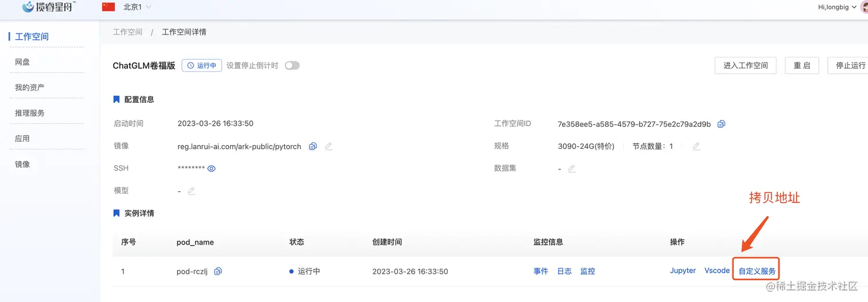
Task: Click the 进入工作空间 button
Action: [745, 65]
